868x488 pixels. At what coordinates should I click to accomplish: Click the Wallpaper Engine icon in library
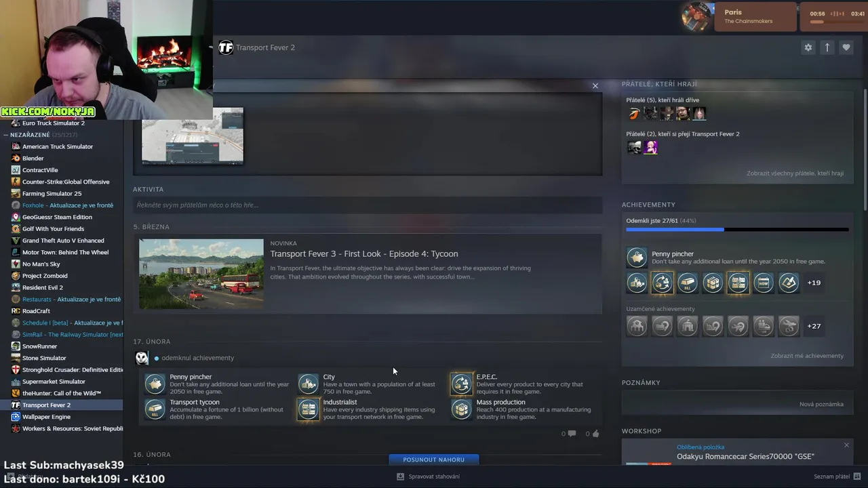pyautogui.click(x=16, y=417)
